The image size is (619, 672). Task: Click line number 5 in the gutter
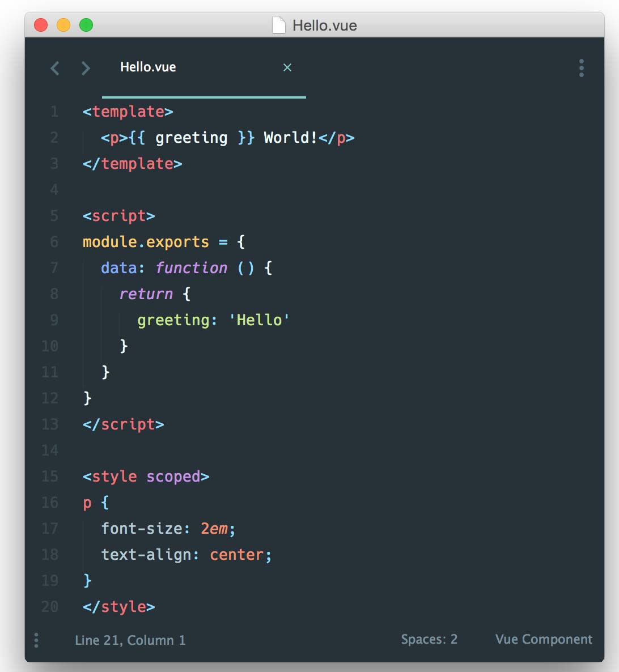(54, 215)
